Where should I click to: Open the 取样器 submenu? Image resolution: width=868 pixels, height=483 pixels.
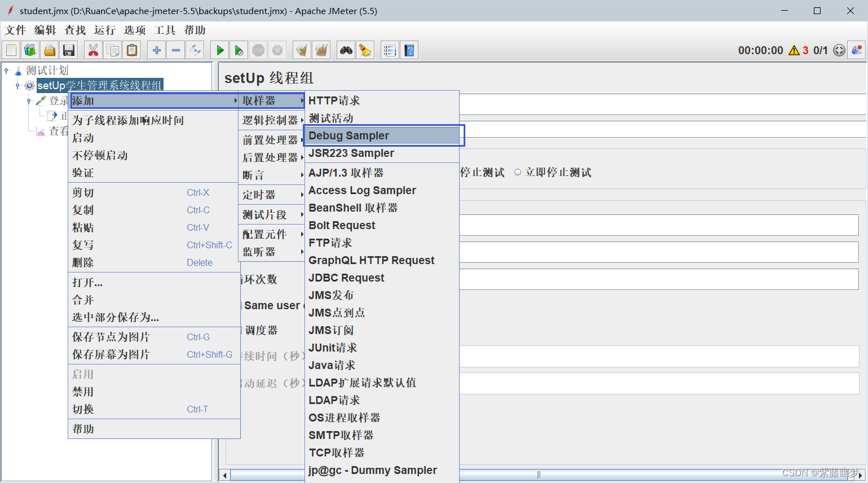[272, 100]
